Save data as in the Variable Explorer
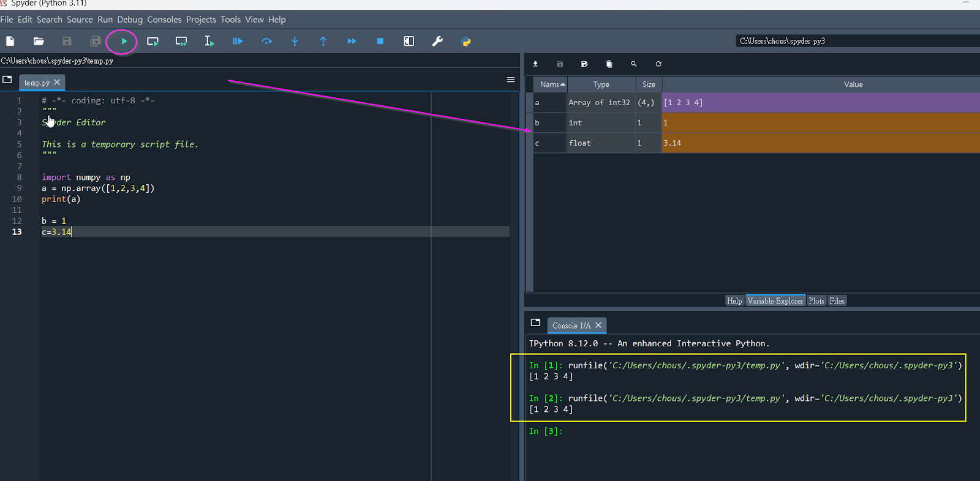The height and width of the screenshot is (481, 980). pyautogui.click(x=584, y=64)
